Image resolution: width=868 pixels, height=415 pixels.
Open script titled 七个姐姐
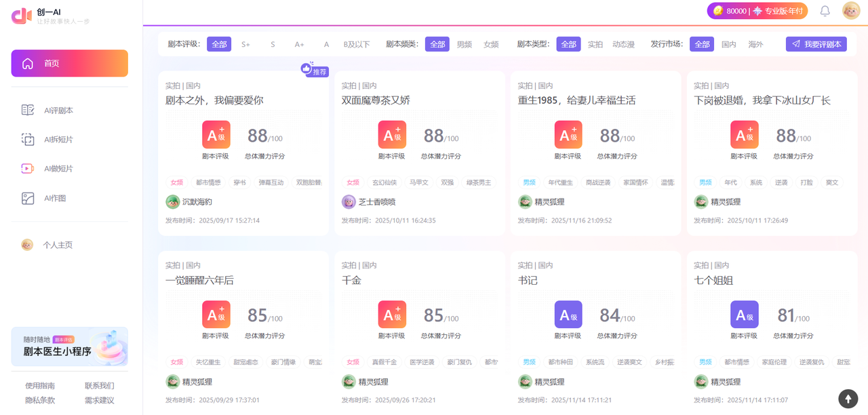tap(713, 280)
